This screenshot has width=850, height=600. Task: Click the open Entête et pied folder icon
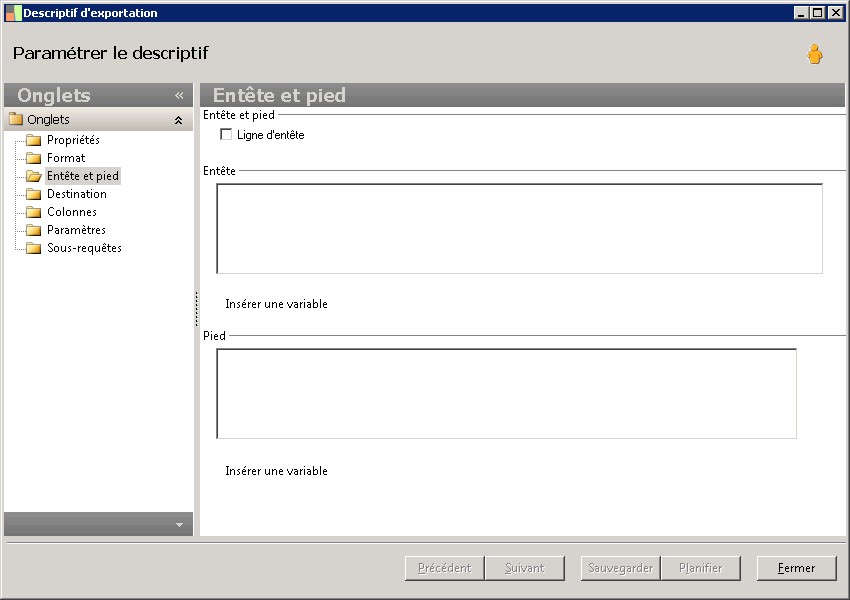point(34,176)
